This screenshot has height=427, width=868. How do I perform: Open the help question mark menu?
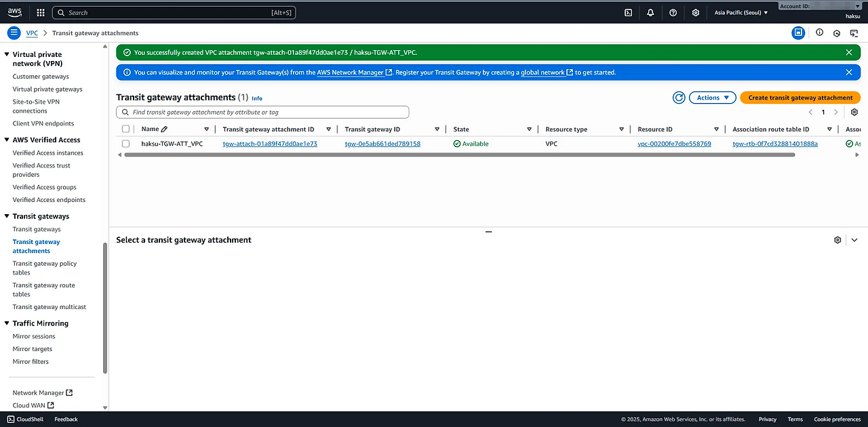coord(673,12)
